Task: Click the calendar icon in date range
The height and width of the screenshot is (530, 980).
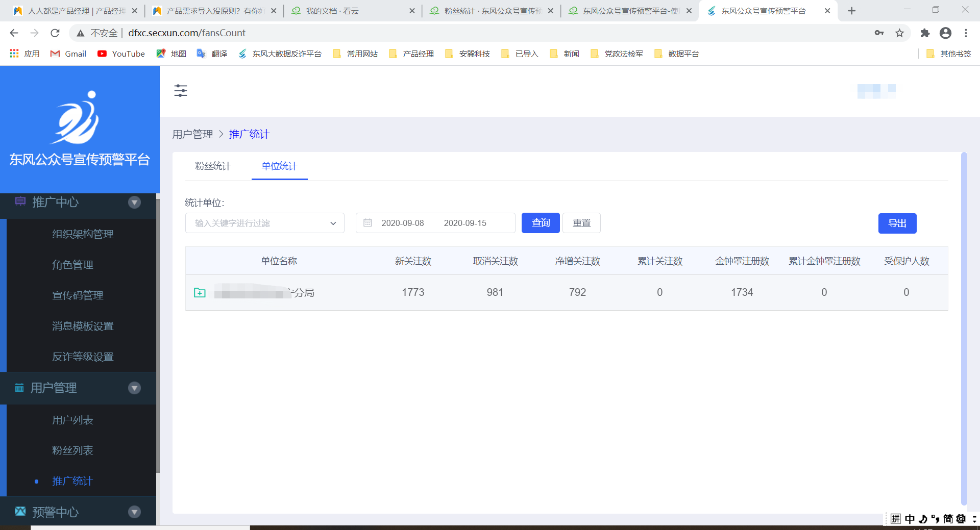Action: click(x=367, y=223)
